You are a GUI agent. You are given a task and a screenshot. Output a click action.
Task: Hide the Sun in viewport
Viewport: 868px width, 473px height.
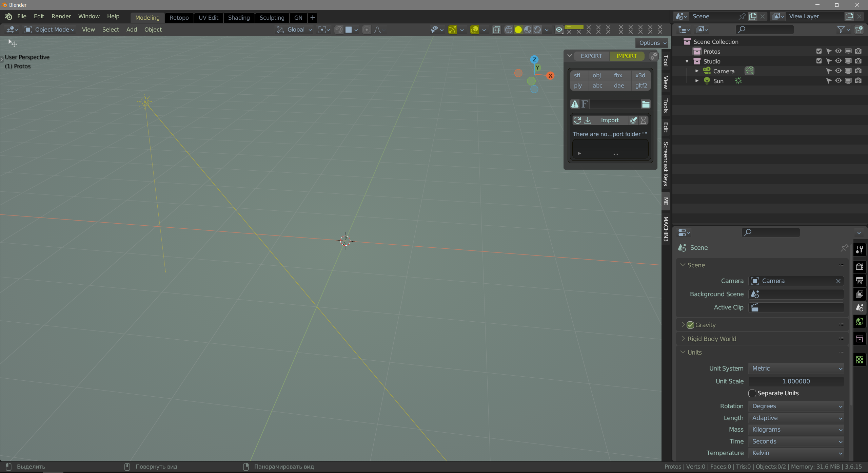coord(838,81)
